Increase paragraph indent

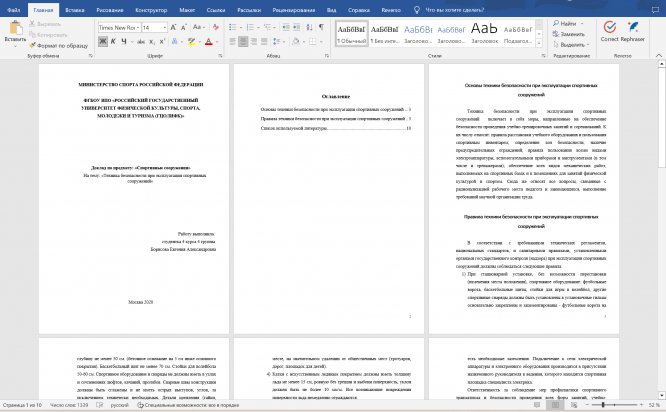[296, 28]
